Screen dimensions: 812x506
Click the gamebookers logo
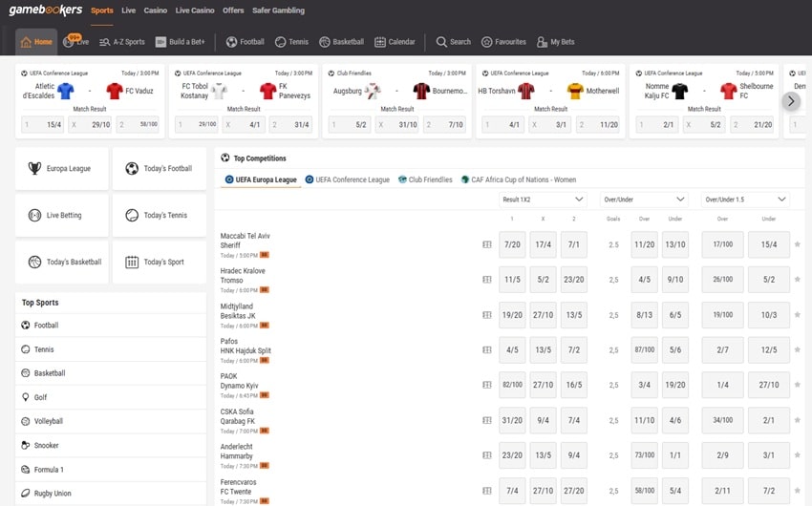click(x=46, y=10)
